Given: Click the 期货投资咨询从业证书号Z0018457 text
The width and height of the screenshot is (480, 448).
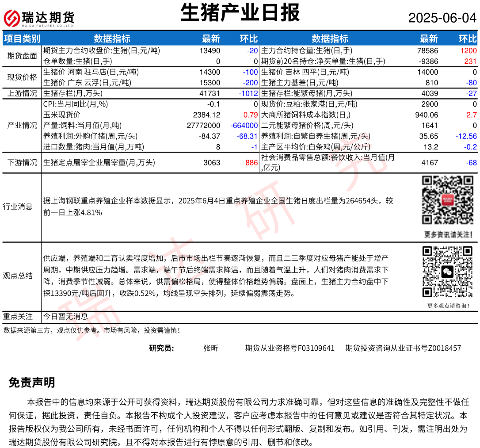Looking at the screenshot, I should 403,348.
